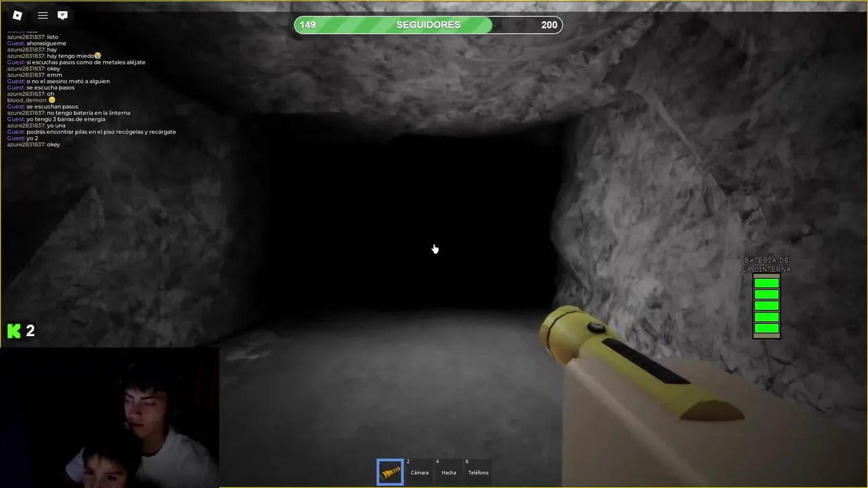The height and width of the screenshot is (488, 868).
Task: Click chat message 'azure2831837: yo una'
Action: pyautogui.click(x=37, y=125)
